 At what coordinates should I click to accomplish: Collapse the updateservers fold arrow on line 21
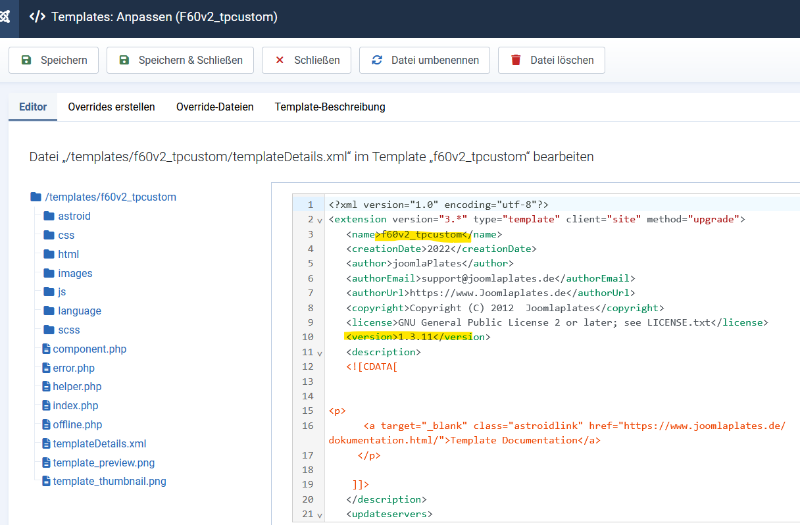tap(320, 515)
